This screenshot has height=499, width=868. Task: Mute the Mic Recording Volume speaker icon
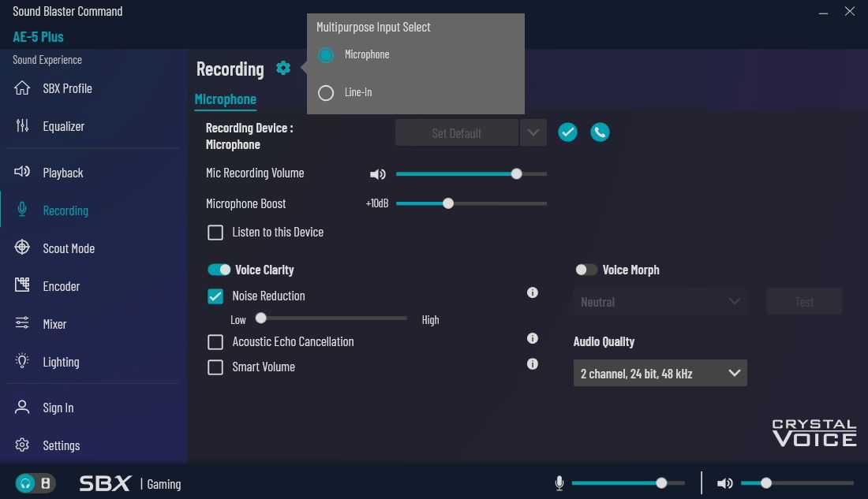click(377, 174)
